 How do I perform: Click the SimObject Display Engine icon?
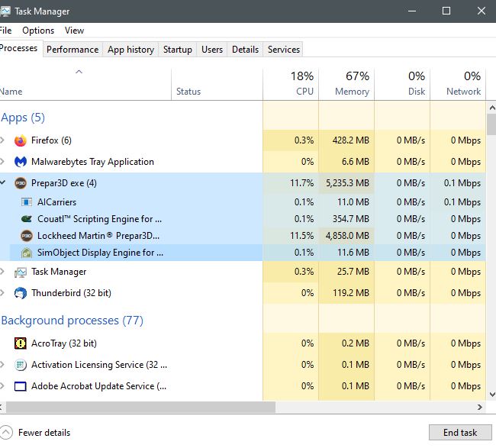(27, 253)
